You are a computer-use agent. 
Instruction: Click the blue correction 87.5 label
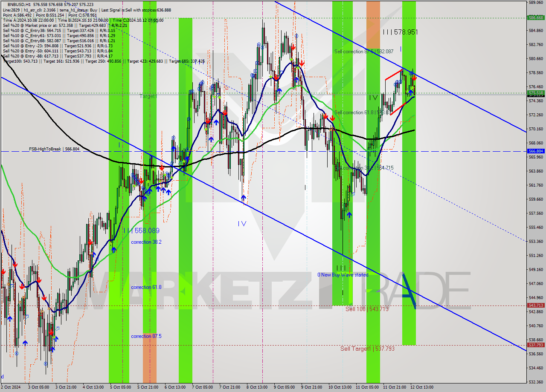(x=146, y=336)
